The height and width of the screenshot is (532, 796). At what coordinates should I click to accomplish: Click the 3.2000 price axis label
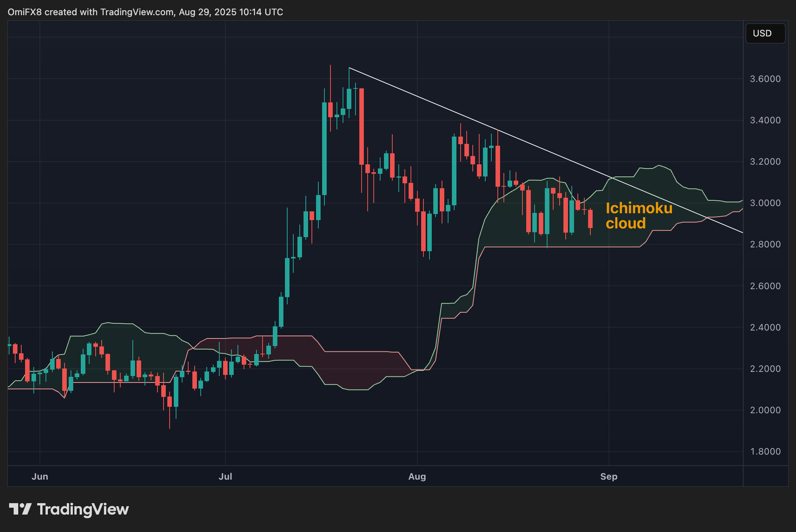coord(765,162)
